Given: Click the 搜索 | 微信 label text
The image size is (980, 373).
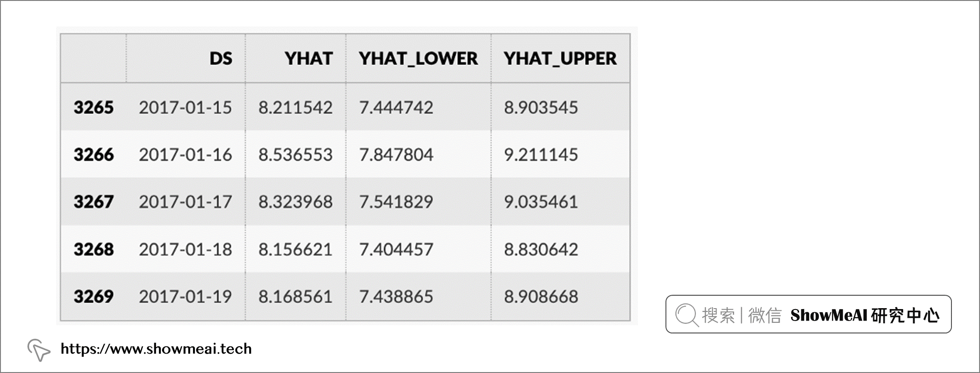Looking at the screenshot, I should pos(741,316).
